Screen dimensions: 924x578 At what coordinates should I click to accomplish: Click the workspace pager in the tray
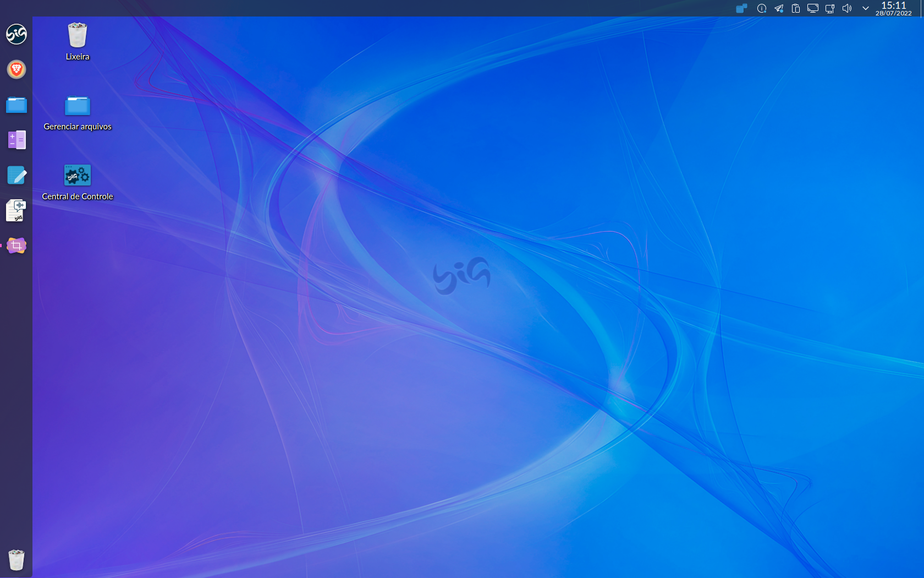coord(741,8)
